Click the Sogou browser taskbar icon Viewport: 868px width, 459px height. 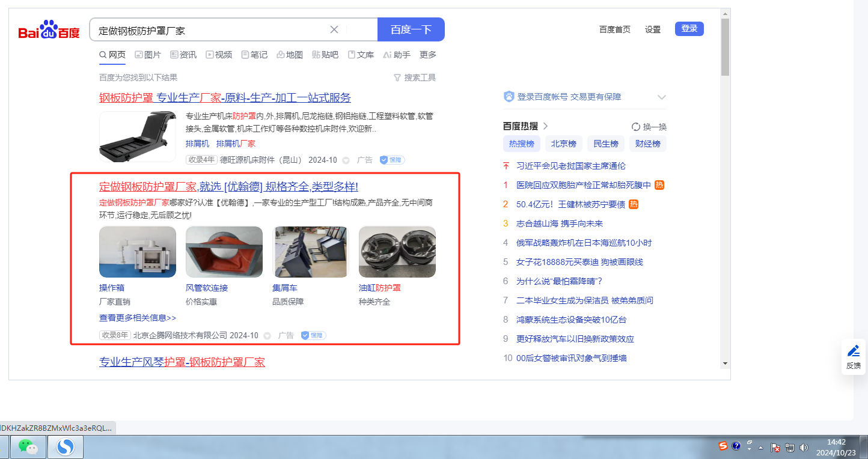point(66,447)
